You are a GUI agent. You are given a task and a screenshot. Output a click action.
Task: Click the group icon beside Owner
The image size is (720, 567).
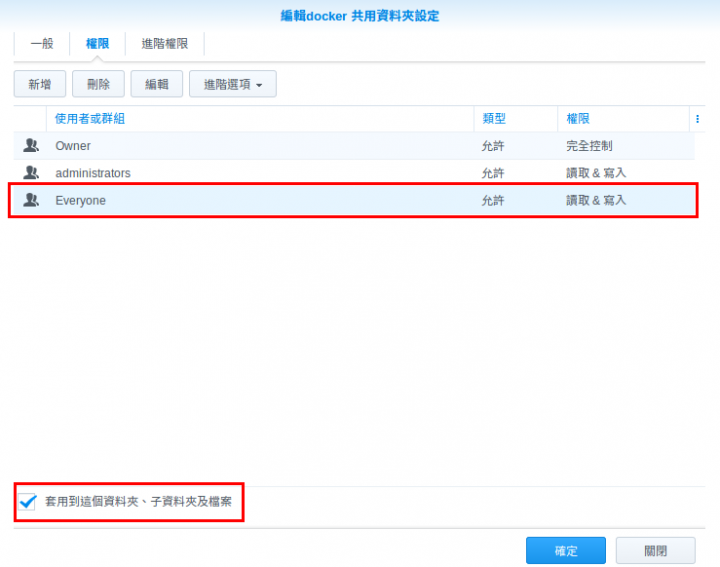pos(31,146)
